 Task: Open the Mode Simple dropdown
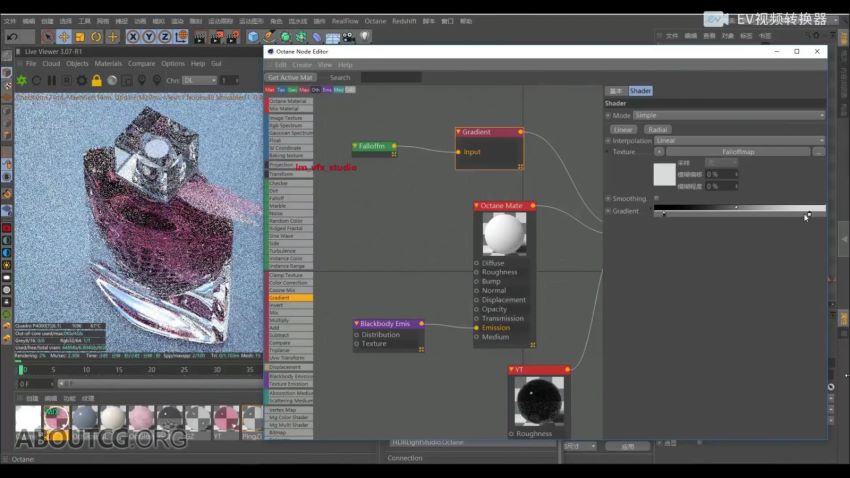[729, 115]
